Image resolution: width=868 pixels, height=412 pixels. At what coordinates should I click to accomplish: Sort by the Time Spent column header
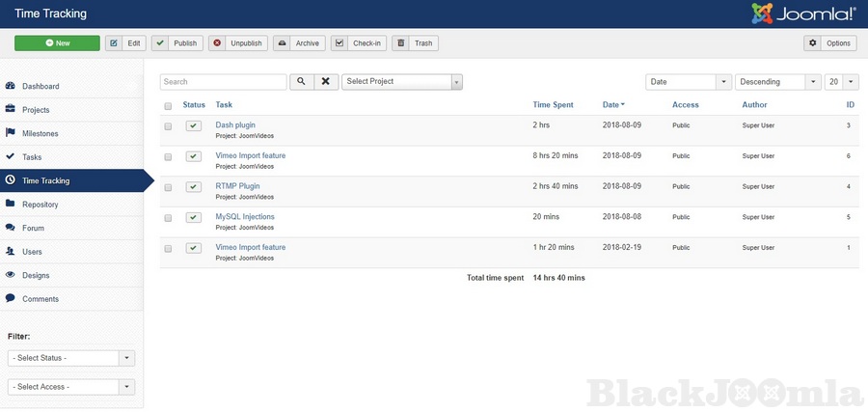tap(553, 105)
